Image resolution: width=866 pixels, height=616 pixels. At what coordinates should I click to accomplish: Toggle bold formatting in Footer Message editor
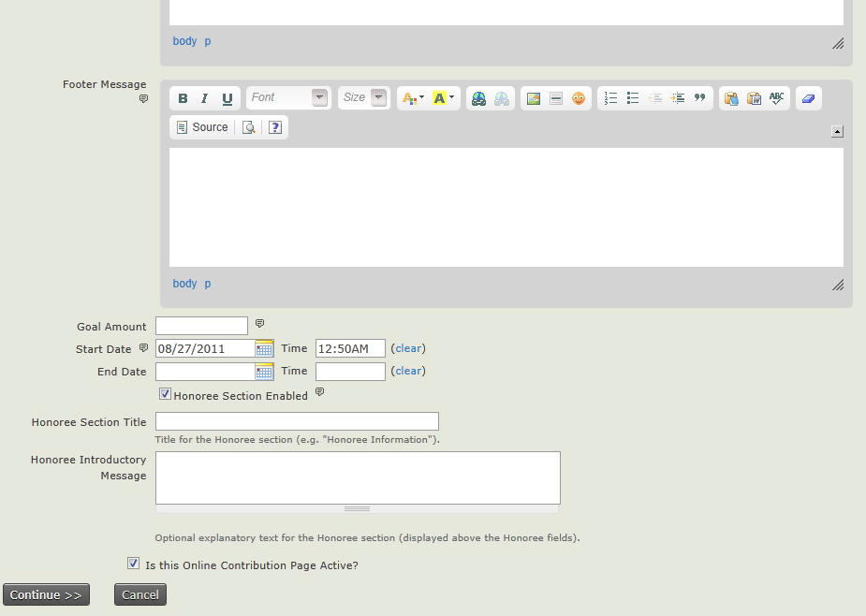point(183,98)
